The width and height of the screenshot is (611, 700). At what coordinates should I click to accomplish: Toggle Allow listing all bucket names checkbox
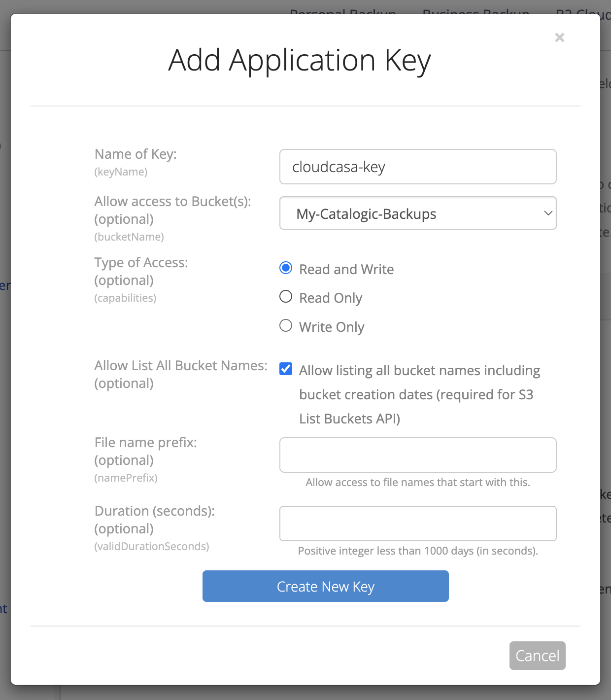click(286, 369)
